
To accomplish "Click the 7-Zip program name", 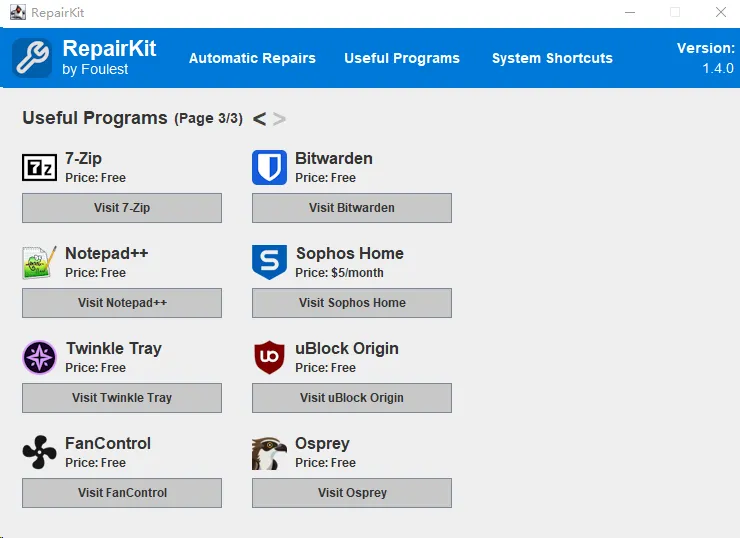I will [x=84, y=159].
